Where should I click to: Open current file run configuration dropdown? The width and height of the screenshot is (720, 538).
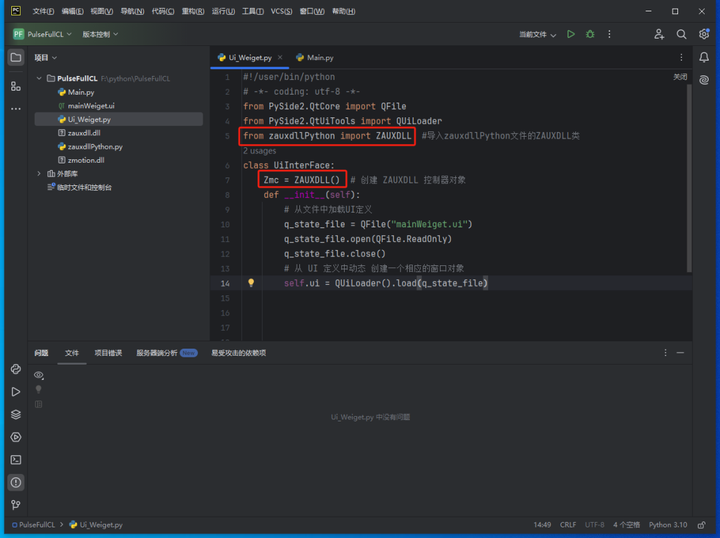coord(537,34)
